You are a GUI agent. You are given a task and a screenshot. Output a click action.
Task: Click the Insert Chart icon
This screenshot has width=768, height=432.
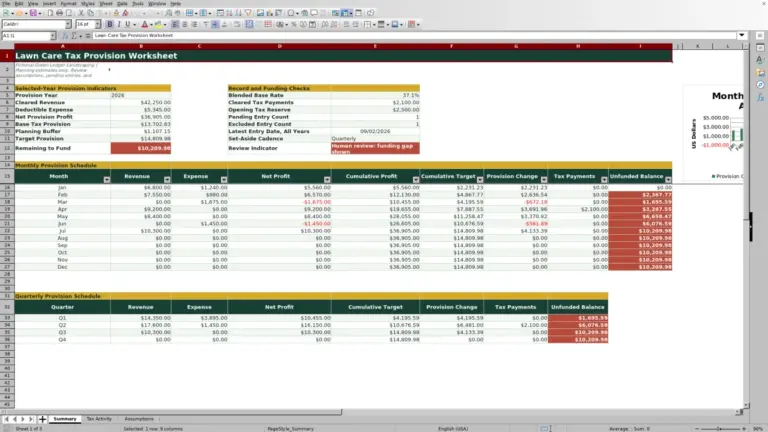coord(269,13)
